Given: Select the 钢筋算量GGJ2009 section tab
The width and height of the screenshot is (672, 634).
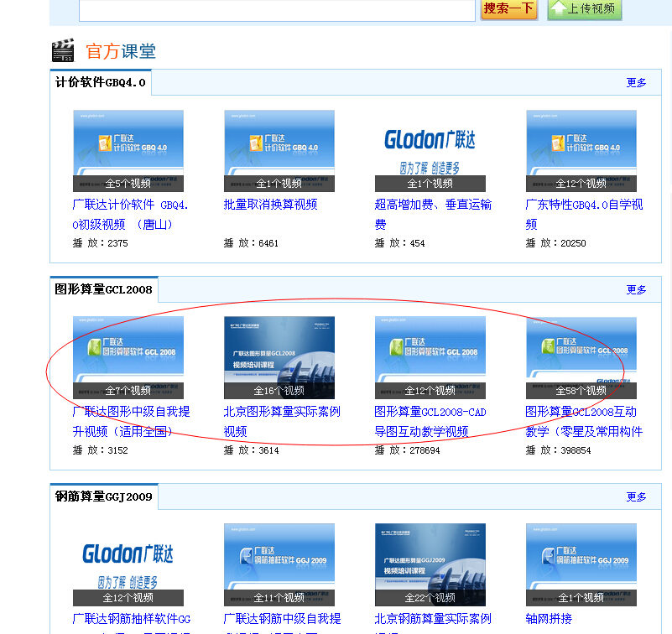Looking at the screenshot, I should tap(104, 496).
